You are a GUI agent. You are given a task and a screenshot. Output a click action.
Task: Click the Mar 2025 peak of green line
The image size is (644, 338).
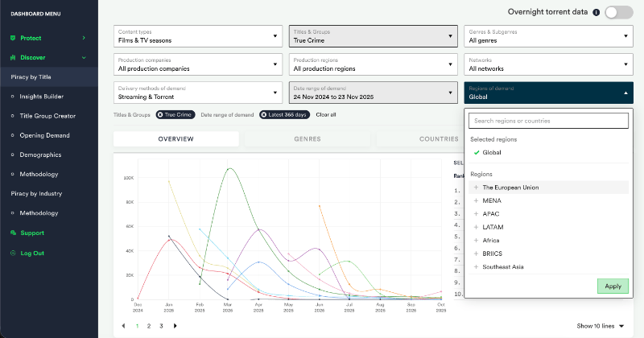(x=229, y=168)
